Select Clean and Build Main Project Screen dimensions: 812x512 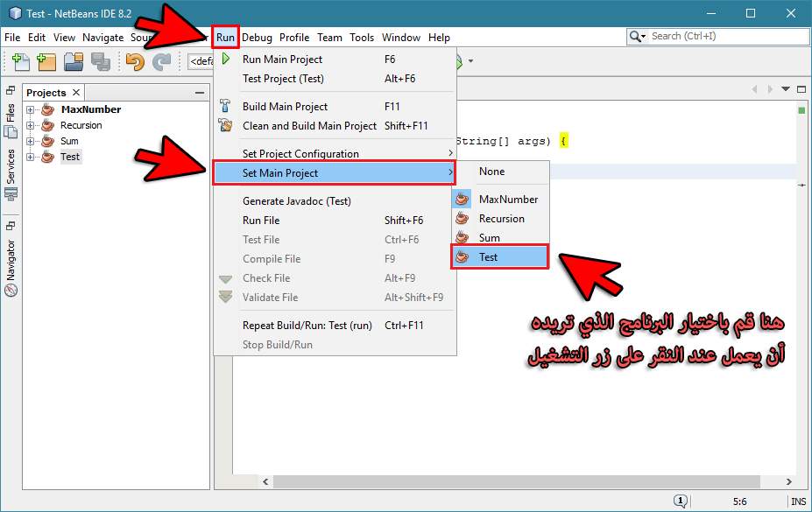[x=335, y=126]
